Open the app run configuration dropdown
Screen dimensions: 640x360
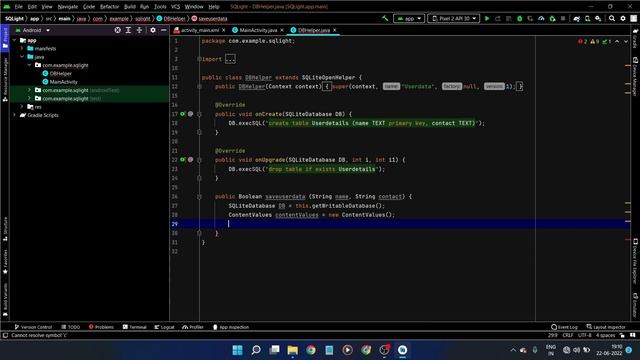tap(409, 18)
